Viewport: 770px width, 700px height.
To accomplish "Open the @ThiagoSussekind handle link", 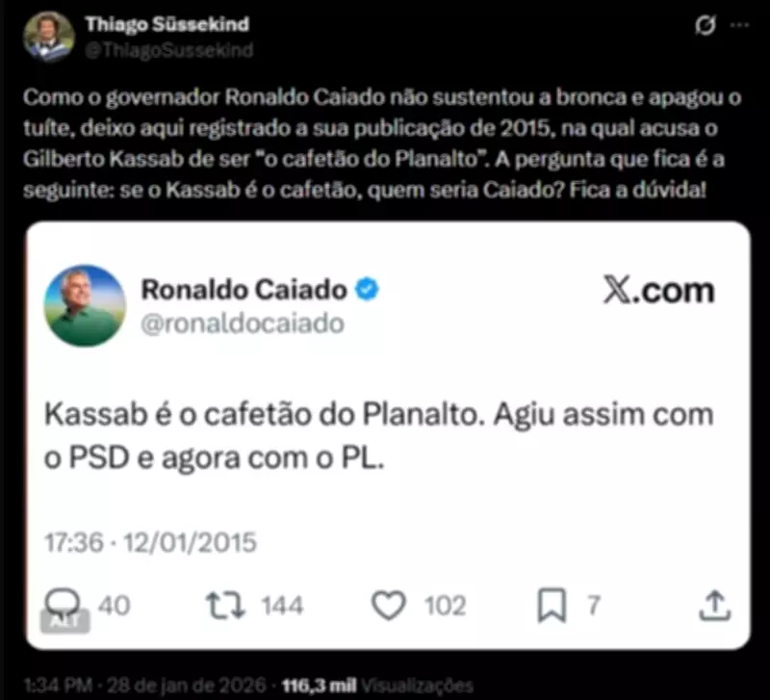I will point(169,50).
